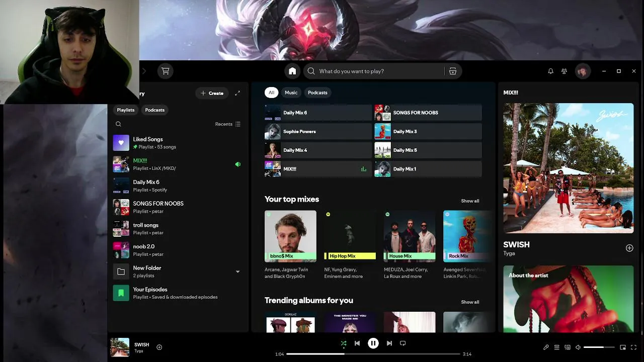Open the About the artist card
The image size is (644, 362).
click(569, 299)
